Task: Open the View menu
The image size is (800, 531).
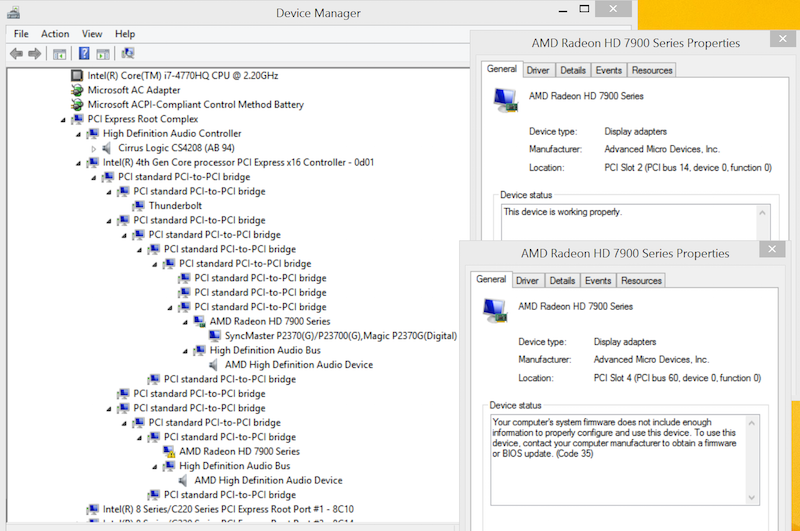Action: (92, 34)
